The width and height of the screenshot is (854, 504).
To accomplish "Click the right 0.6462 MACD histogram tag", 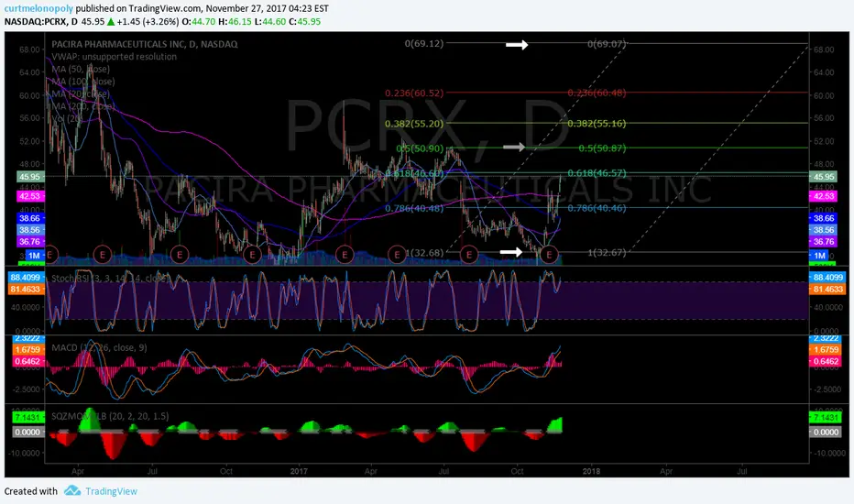I will [826, 361].
